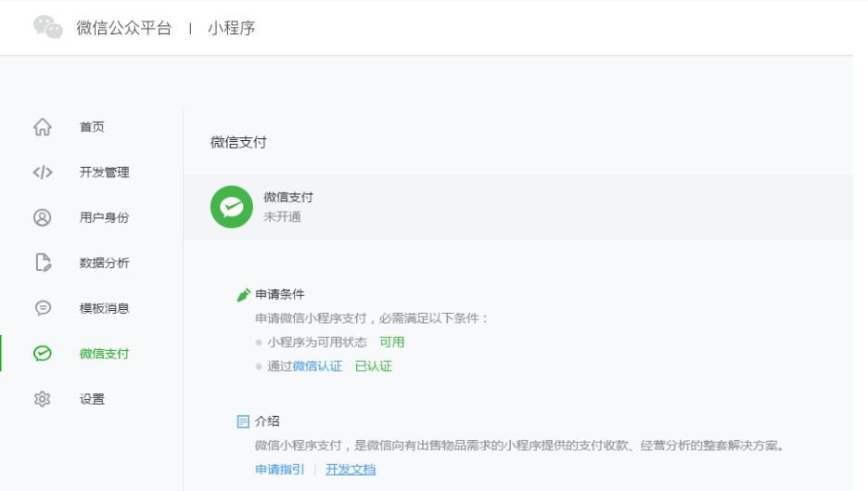Click the large green 微信支付 status icon
This screenshot has width=868, height=491.
[x=232, y=207]
